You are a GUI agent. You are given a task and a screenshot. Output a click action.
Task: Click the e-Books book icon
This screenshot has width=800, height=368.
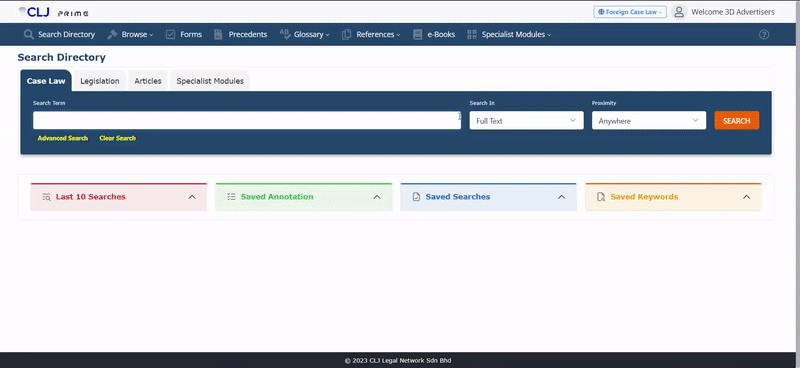418,35
